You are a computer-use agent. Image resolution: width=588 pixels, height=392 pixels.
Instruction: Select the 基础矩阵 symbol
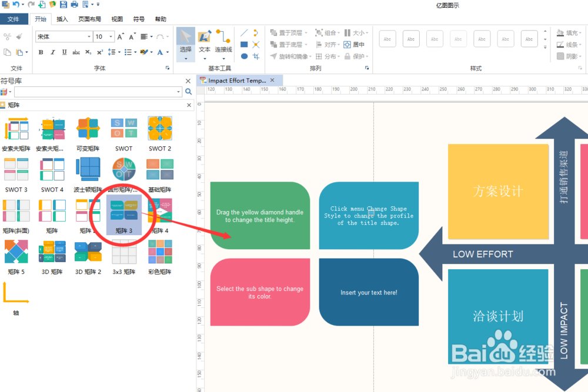click(160, 175)
